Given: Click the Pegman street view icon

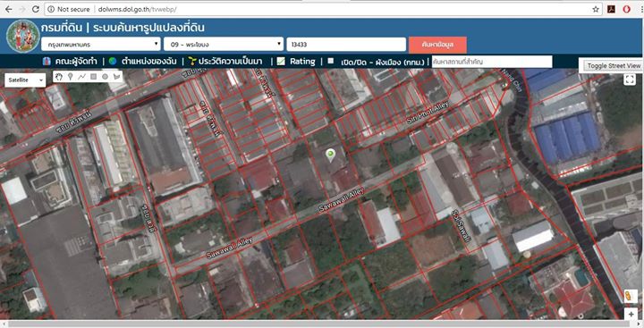Looking at the screenshot, I should [x=629, y=296].
